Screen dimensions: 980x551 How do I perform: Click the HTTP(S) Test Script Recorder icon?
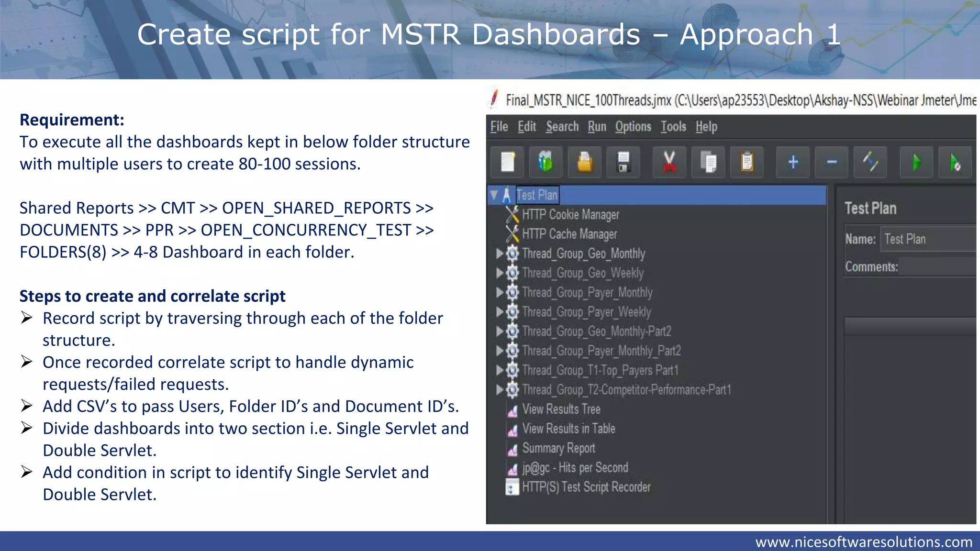coord(512,487)
